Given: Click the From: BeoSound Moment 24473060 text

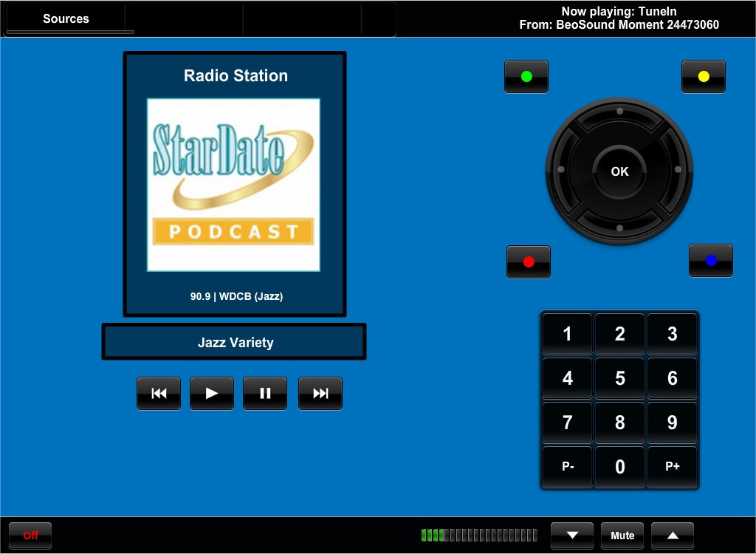Looking at the screenshot, I should [619, 24].
